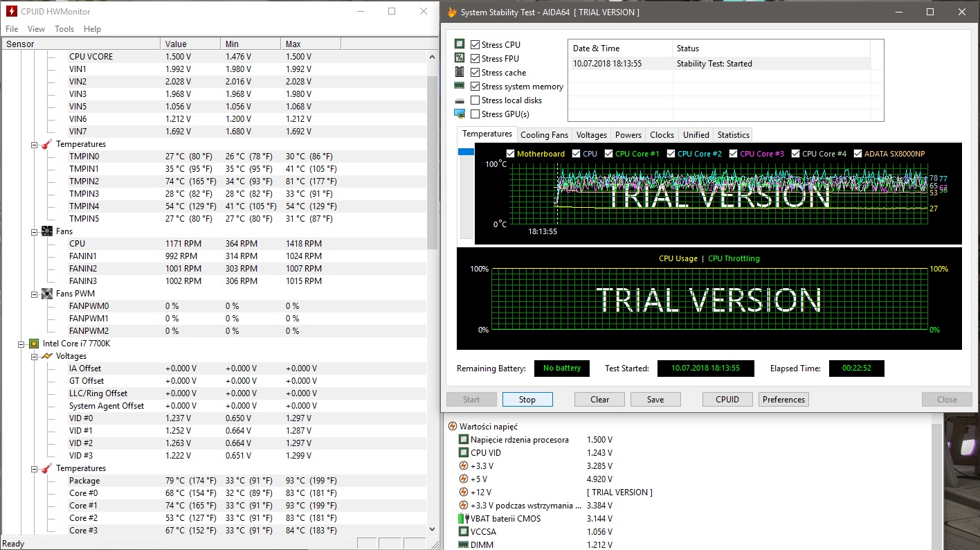Image resolution: width=980 pixels, height=550 pixels.
Task: Enable the Stress GPU(s) checkbox
Action: tap(475, 114)
